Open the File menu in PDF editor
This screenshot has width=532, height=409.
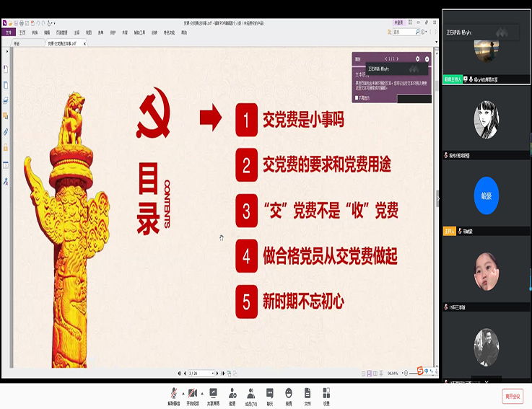point(9,32)
